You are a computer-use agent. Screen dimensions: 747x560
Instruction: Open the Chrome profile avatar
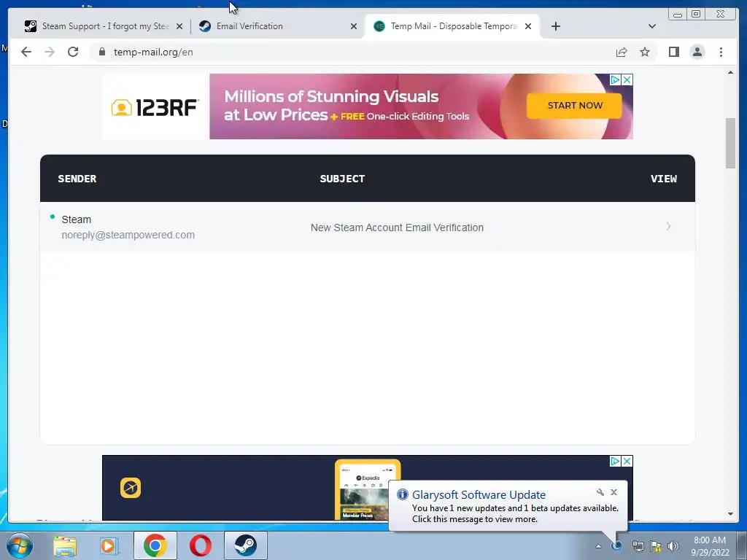click(697, 52)
